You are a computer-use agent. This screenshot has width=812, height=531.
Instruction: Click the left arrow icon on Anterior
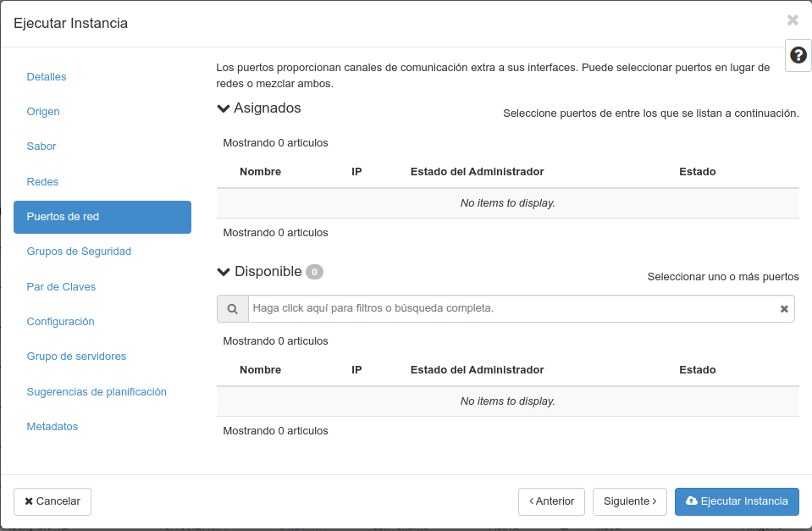click(x=532, y=501)
